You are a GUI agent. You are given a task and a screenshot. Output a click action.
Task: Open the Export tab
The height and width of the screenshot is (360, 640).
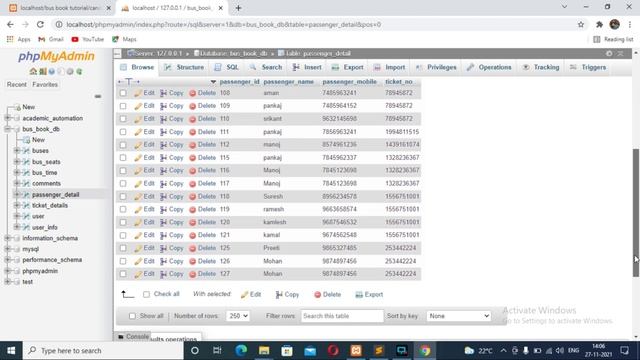348,67
